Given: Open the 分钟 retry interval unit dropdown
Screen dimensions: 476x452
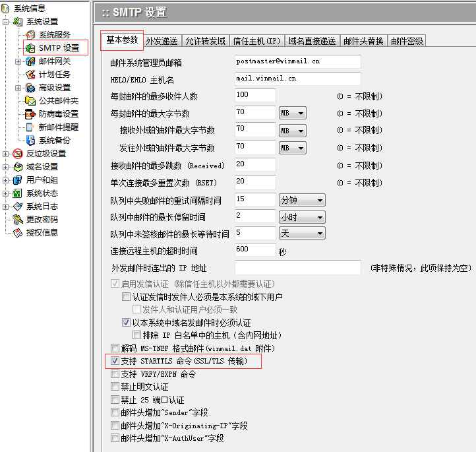Looking at the screenshot, I should tap(302, 200).
